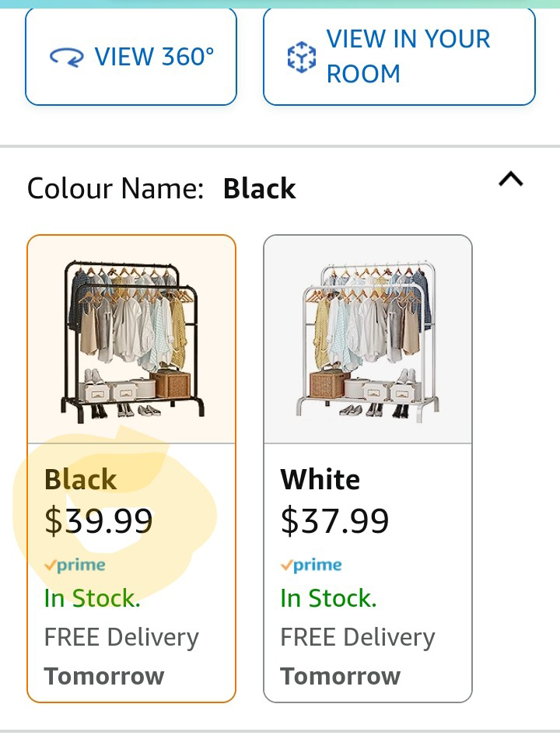The width and height of the screenshot is (560, 746).
Task: Select the White colour variant card
Action: (367, 467)
